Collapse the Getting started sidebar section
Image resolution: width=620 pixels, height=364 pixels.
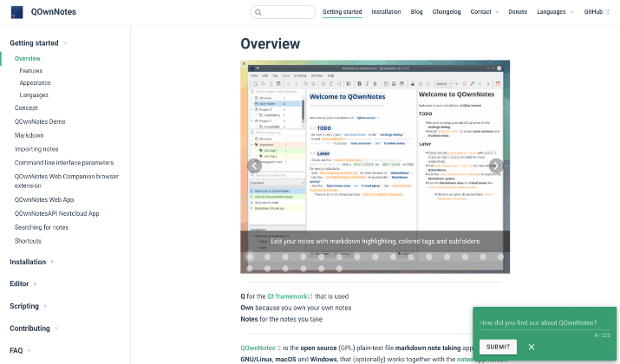[38, 43]
